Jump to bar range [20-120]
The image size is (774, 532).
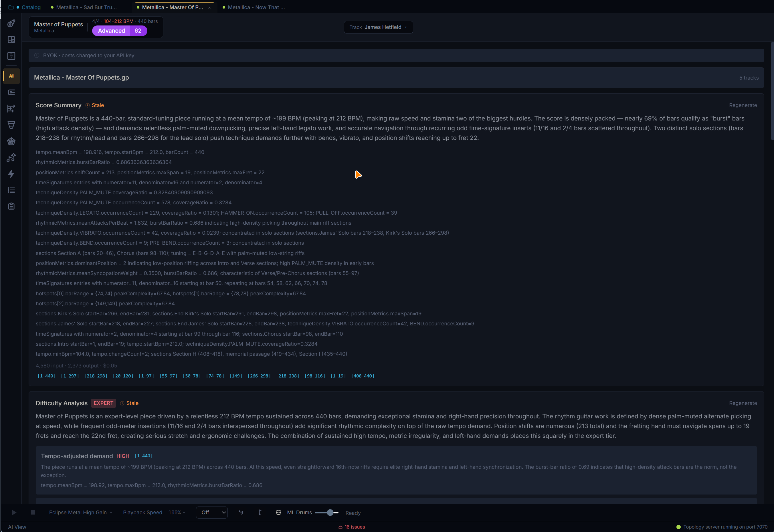point(123,376)
